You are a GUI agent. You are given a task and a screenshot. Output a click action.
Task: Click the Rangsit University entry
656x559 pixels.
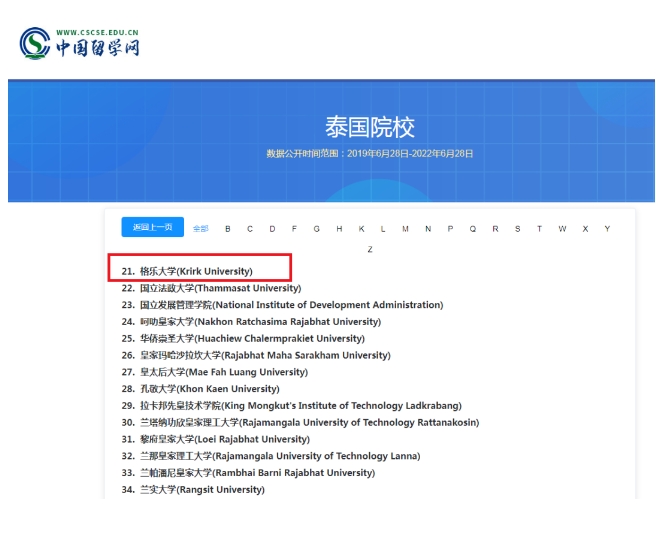pyautogui.click(x=193, y=489)
